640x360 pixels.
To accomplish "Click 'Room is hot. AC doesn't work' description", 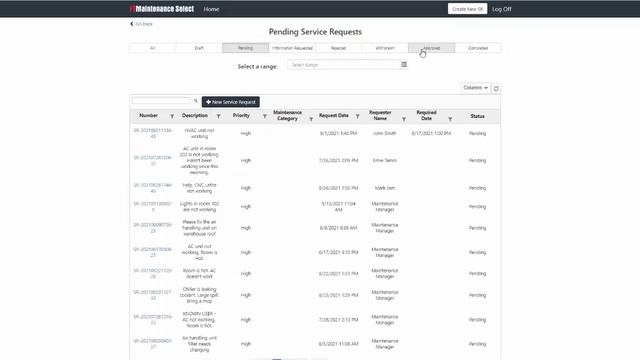I will pos(199,273).
